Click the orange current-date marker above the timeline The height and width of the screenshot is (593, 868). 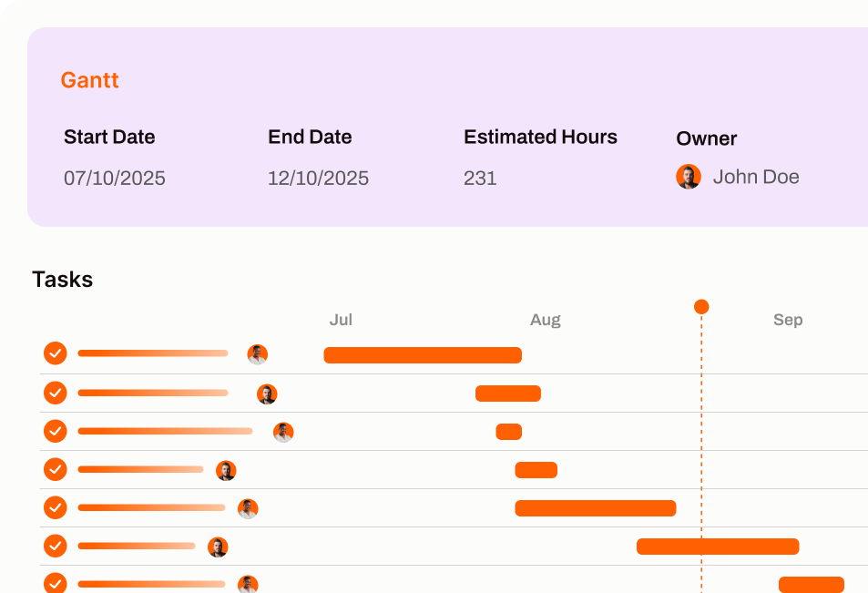[701, 307]
